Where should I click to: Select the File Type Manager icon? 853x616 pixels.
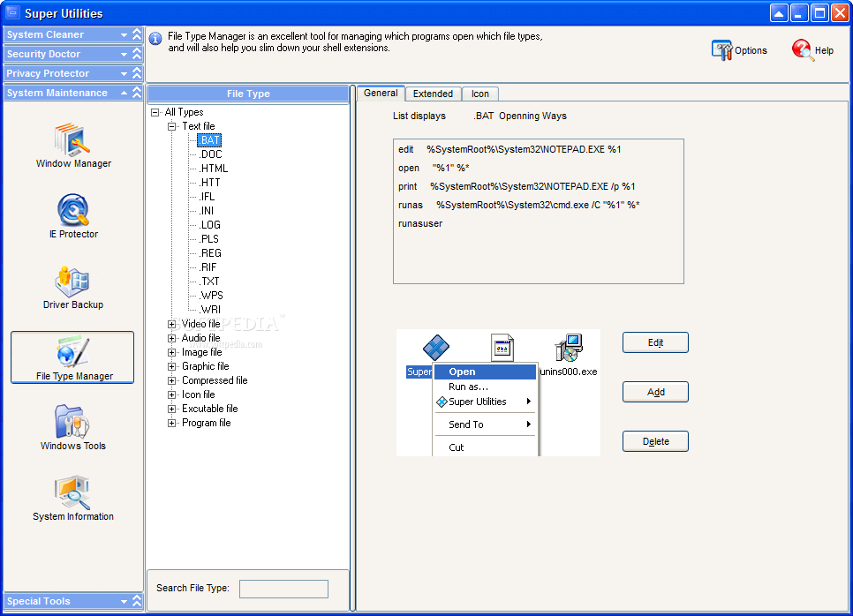point(72,357)
